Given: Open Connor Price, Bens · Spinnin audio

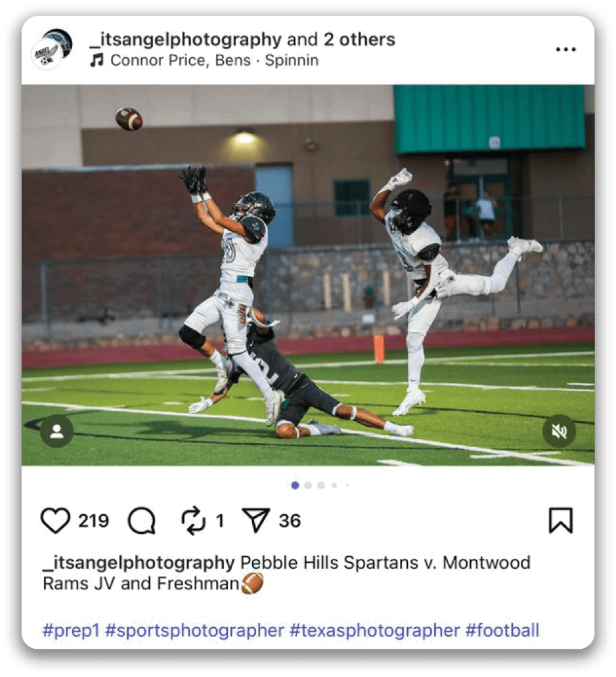Looking at the screenshot, I should pos(215,60).
